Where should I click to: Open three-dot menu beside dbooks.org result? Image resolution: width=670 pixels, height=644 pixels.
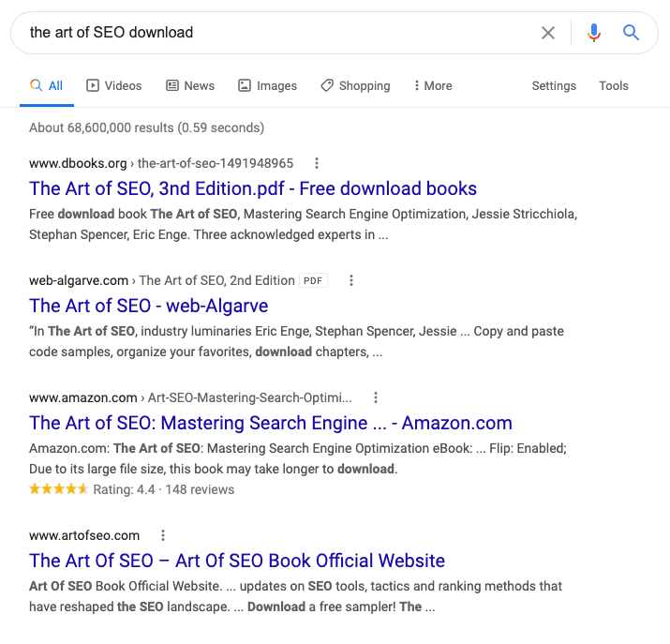(x=317, y=163)
